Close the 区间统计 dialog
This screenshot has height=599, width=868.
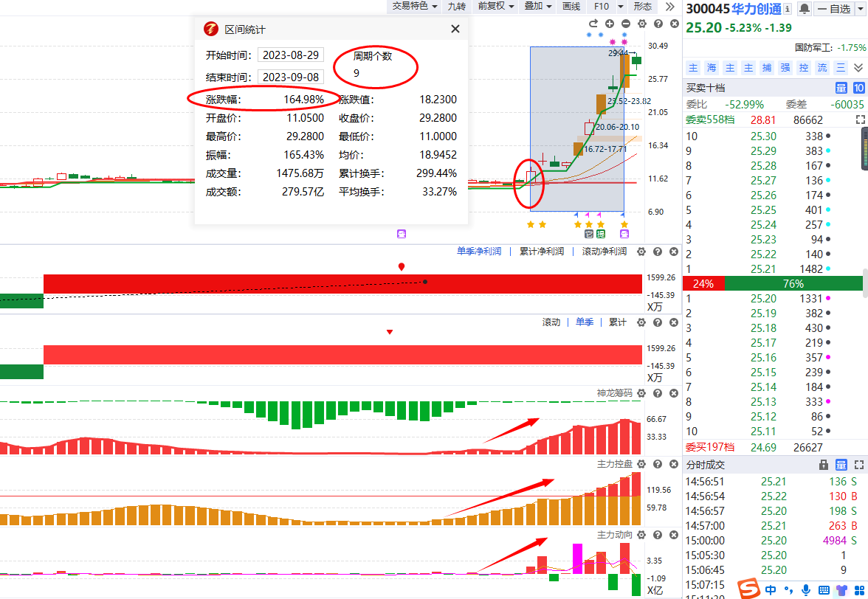455,29
